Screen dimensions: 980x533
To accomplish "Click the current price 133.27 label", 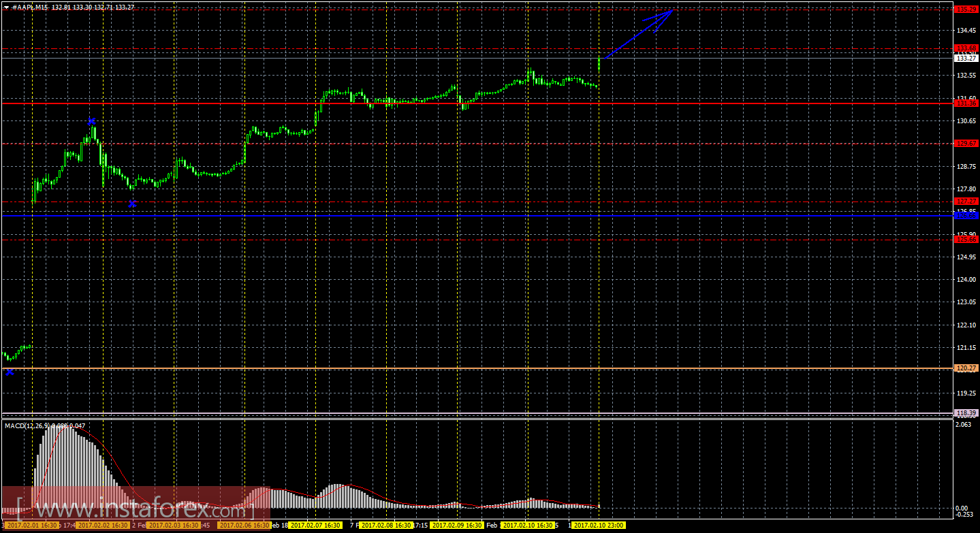I will [x=967, y=58].
